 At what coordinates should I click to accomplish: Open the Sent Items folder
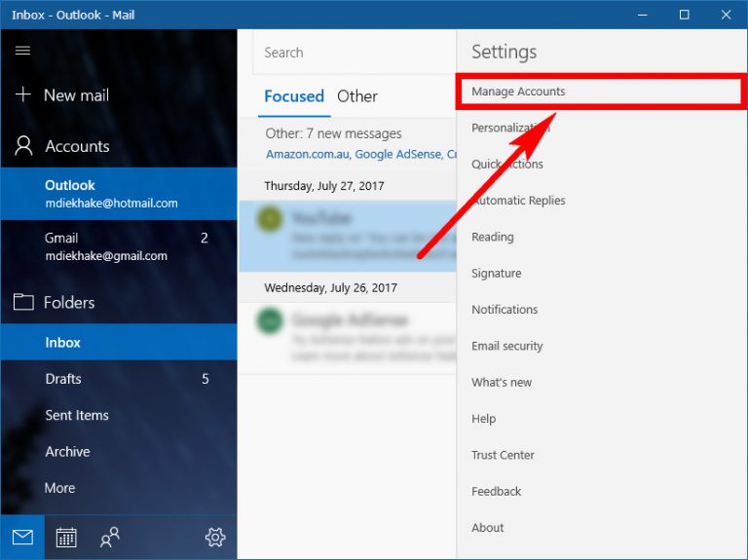[119, 415]
